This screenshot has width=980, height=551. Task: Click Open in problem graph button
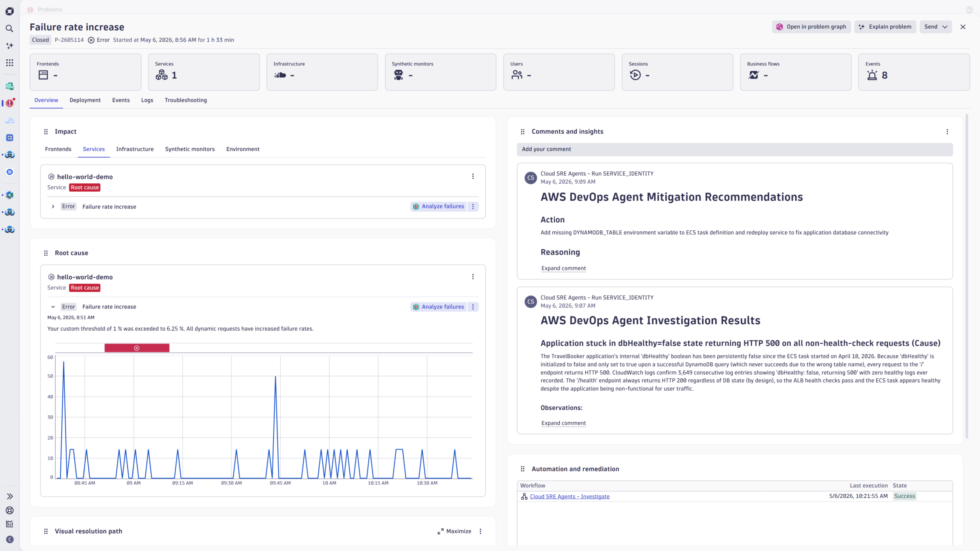[x=811, y=27]
